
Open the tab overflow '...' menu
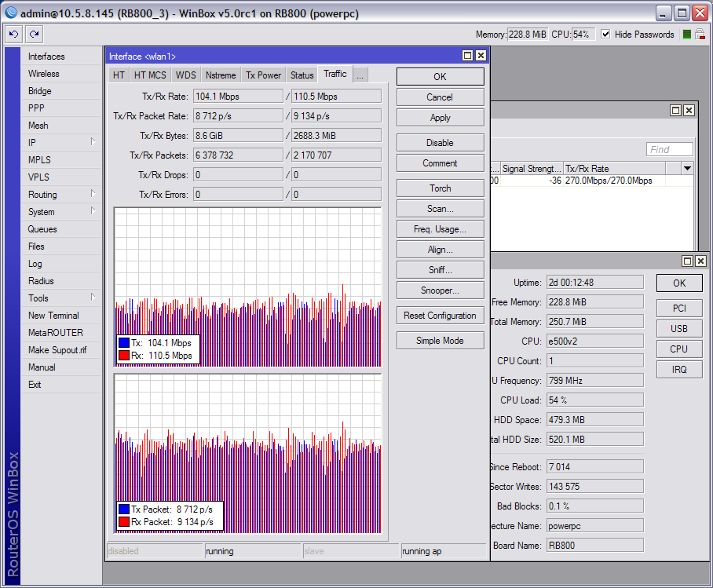point(360,74)
